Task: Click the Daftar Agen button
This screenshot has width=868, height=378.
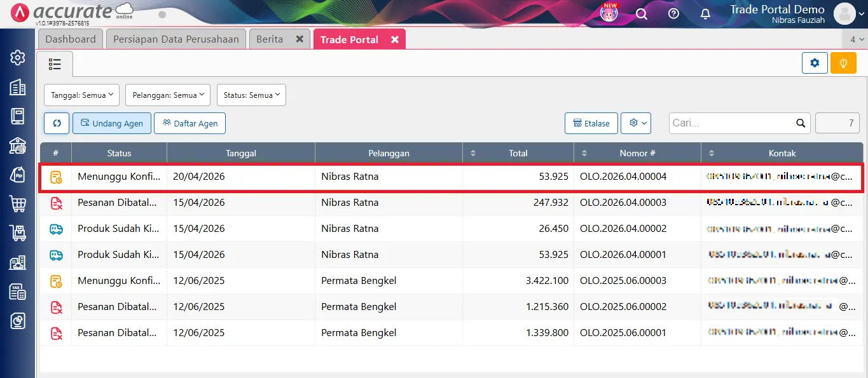Action: (x=189, y=123)
